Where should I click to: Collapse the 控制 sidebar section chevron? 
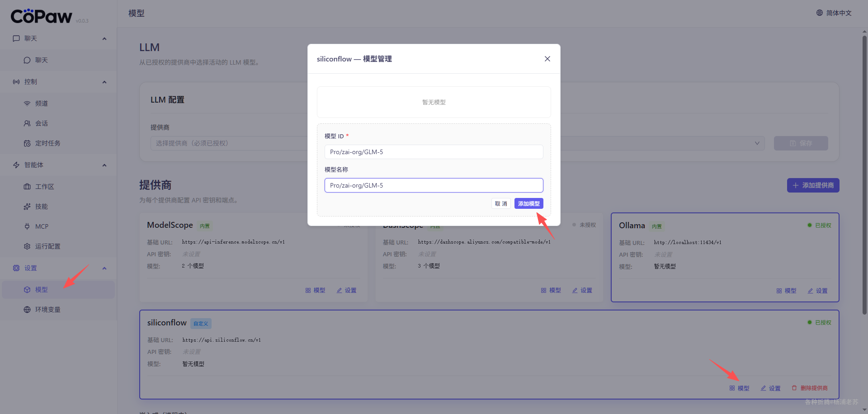[x=104, y=82]
